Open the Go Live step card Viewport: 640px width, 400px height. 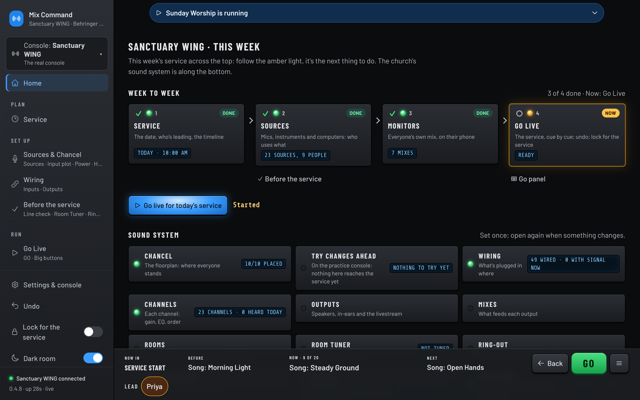pos(567,135)
